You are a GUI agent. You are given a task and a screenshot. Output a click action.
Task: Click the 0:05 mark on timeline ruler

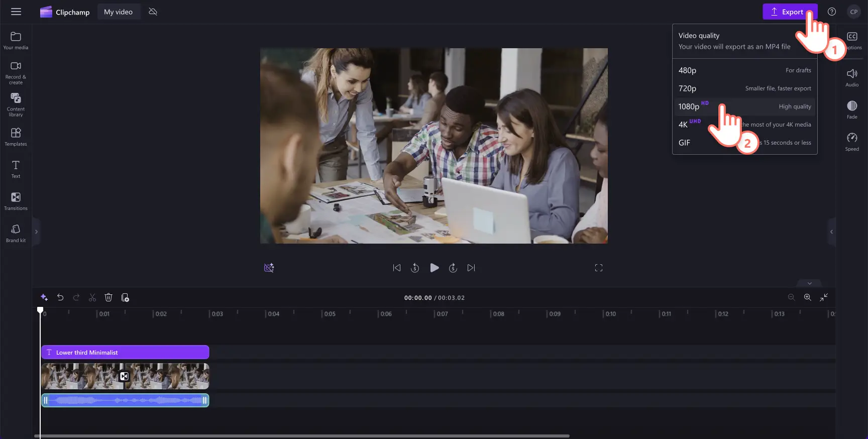(330, 314)
